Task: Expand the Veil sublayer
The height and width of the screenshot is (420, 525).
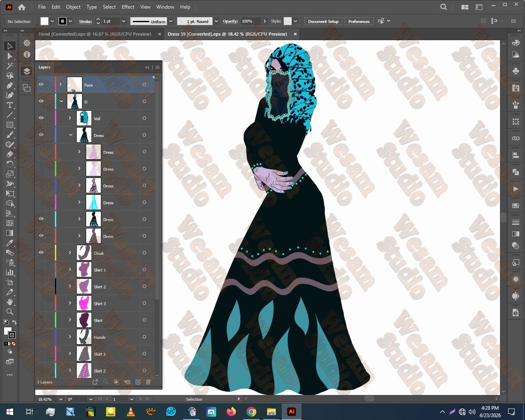Action: [70, 118]
